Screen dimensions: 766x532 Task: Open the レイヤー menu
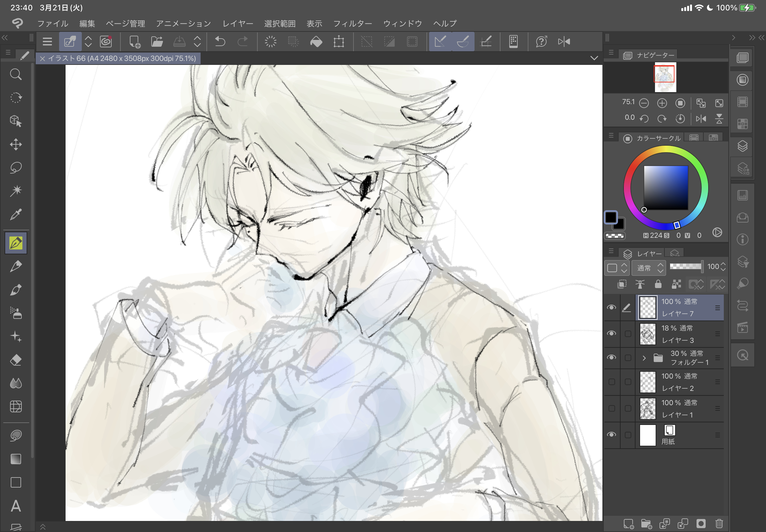(x=238, y=24)
